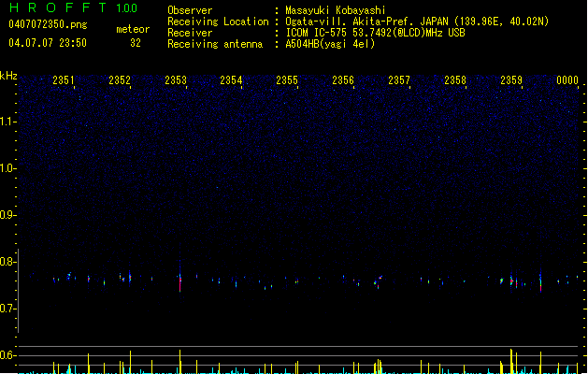Click the 0.6 kHz axis label

coord(8,355)
